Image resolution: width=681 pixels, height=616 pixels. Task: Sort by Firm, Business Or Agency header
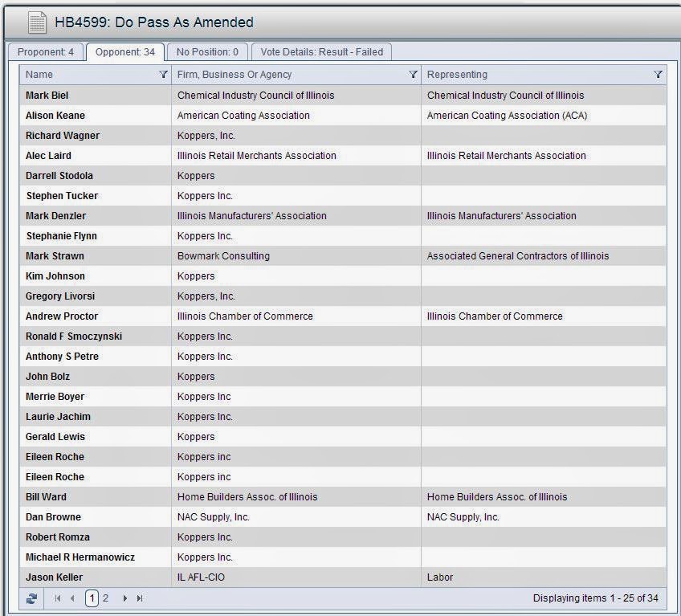pos(234,74)
